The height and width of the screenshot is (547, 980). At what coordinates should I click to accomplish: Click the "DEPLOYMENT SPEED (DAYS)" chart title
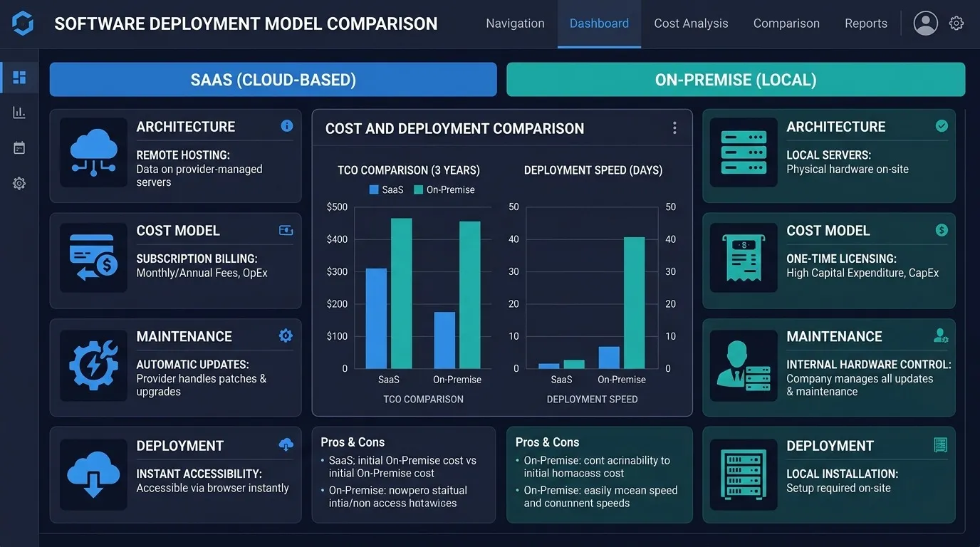coord(593,170)
